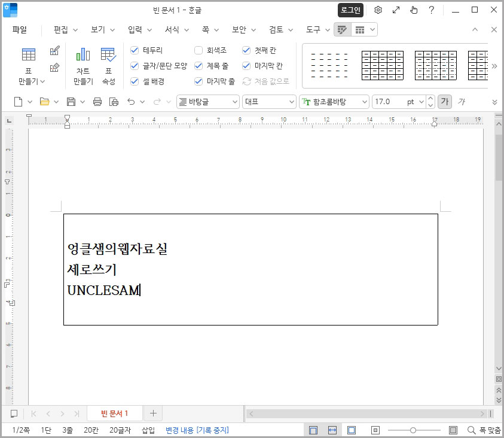
Task: Uncheck the 테두리 checkbox
Action: point(133,50)
